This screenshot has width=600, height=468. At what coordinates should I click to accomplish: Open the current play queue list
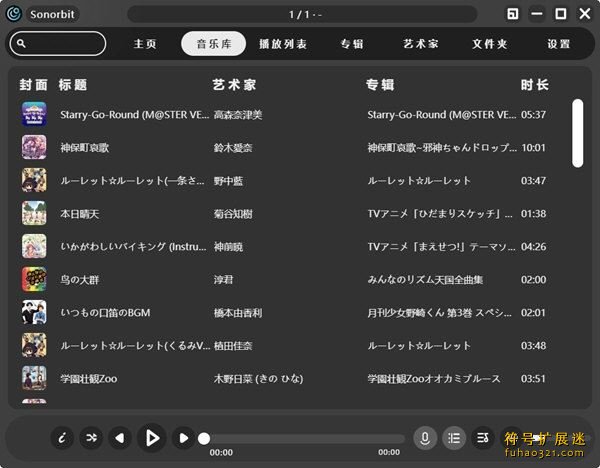coord(454,437)
